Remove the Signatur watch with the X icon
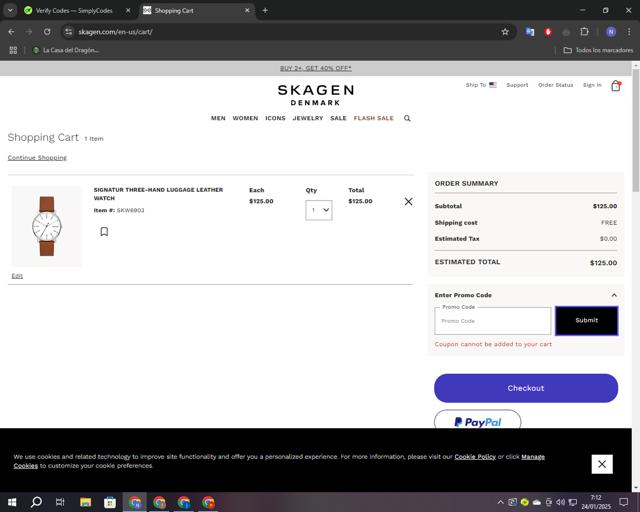The height and width of the screenshot is (512, 640). 408,201
